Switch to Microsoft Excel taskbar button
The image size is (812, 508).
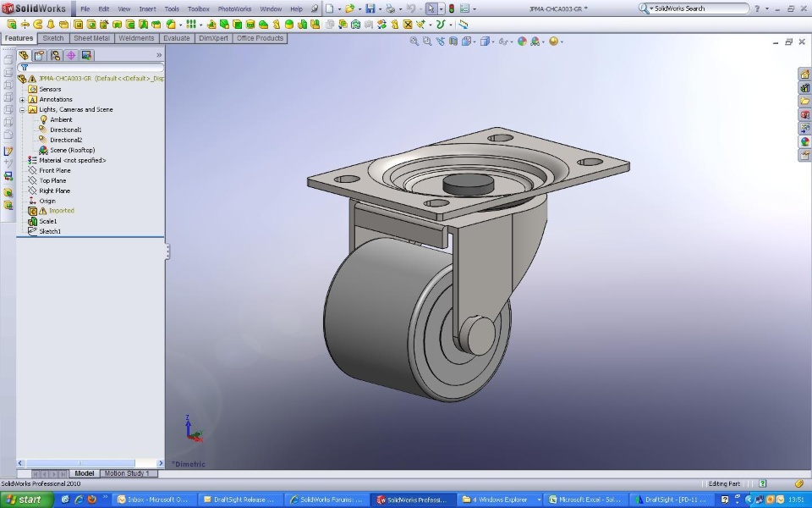point(586,500)
